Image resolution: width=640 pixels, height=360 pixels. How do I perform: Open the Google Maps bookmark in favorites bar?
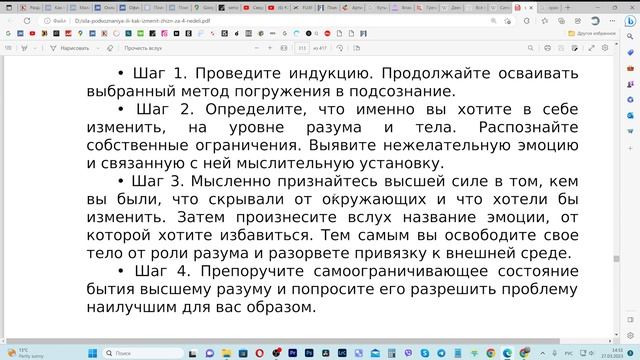tap(80, 33)
